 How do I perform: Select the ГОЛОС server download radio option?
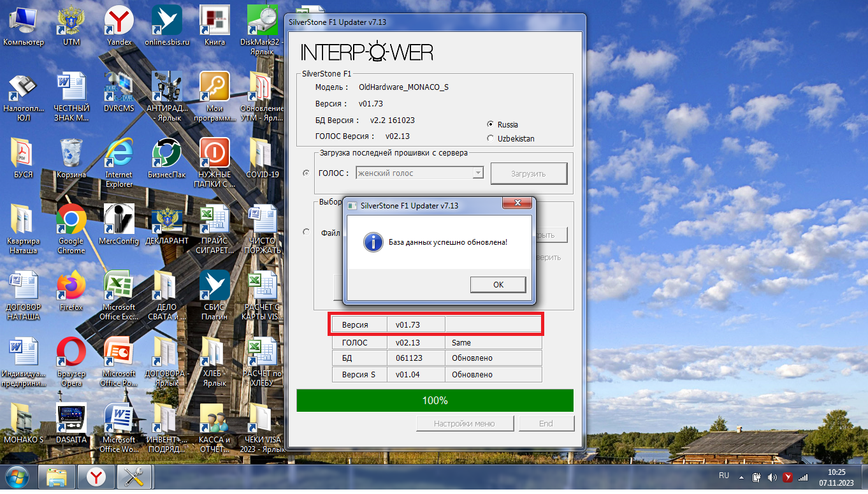[307, 173]
